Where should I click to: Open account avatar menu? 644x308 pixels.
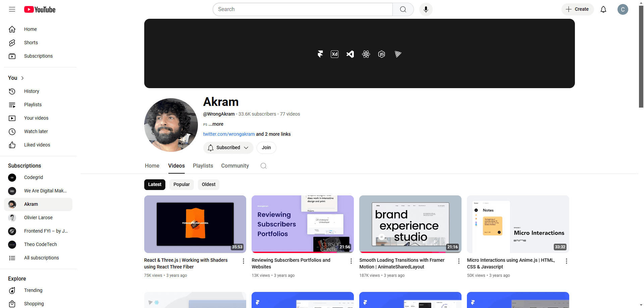tap(623, 9)
